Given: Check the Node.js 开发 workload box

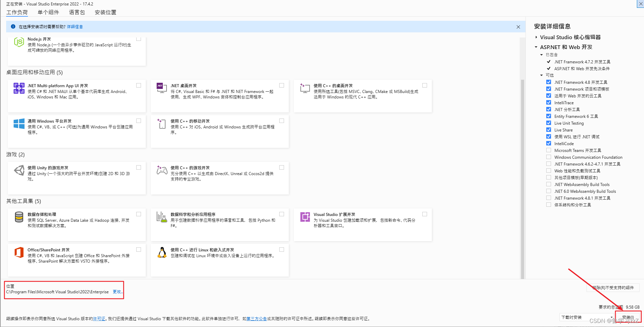Looking at the screenshot, I should [x=139, y=39].
